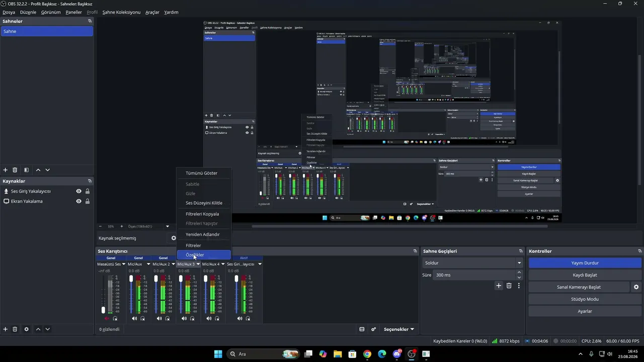Open Masaüstü Ses channel dropdown arrow

click(x=123, y=264)
